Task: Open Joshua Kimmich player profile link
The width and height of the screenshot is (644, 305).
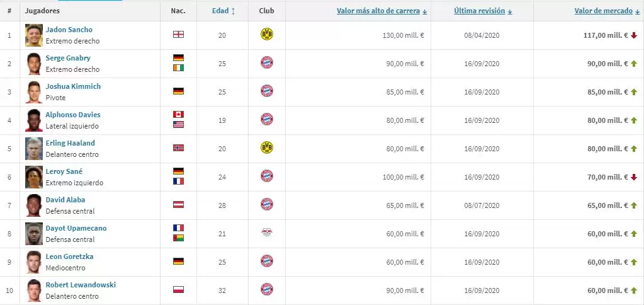Action: click(73, 86)
